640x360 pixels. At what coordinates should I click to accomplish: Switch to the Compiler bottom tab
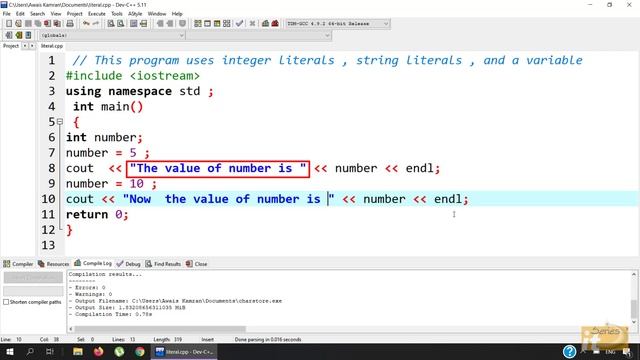[x=18, y=264]
